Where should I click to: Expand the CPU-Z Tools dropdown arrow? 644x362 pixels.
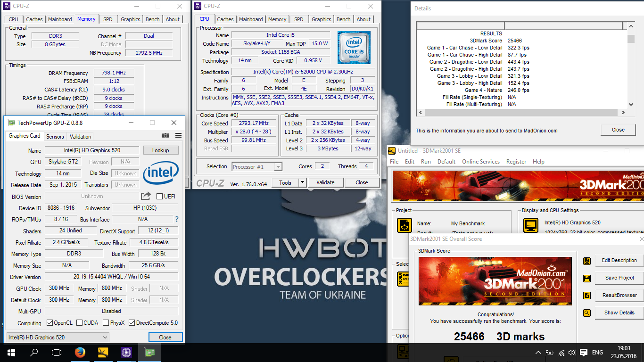[x=302, y=182]
